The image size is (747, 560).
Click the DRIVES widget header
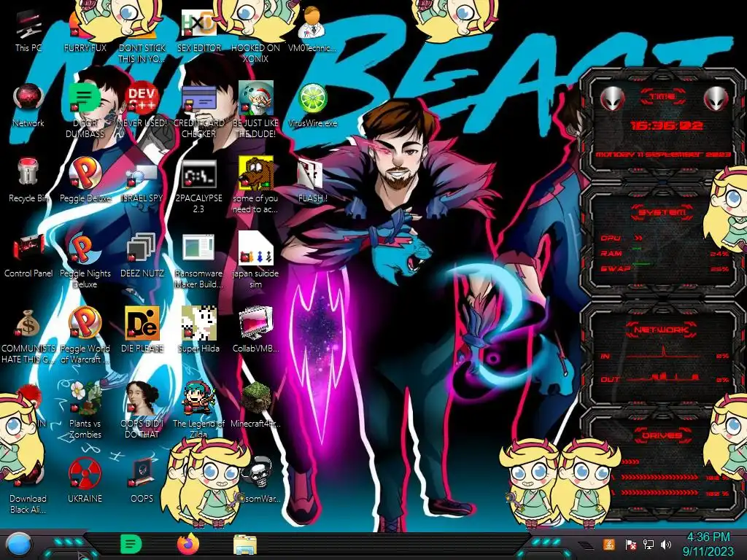click(x=662, y=435)
